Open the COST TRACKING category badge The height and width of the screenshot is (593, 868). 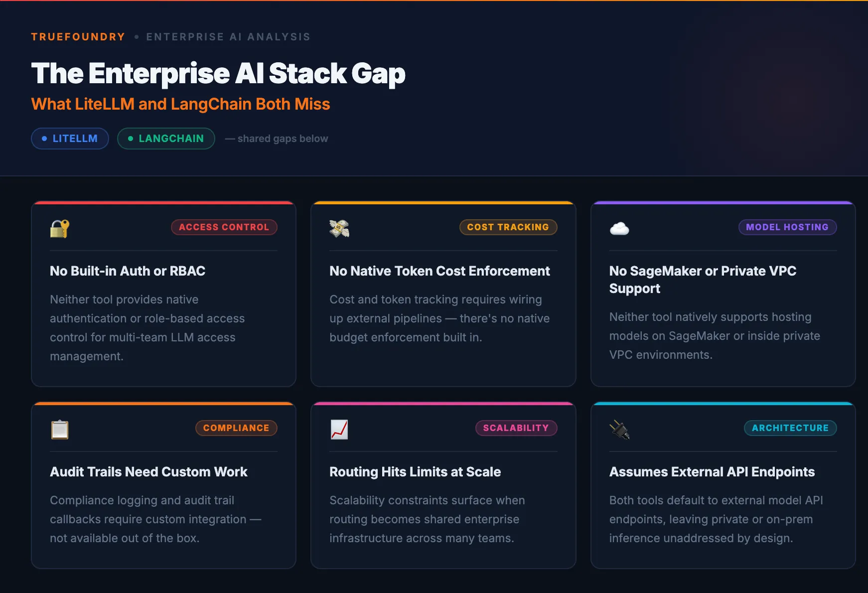[x=508, y=227]
